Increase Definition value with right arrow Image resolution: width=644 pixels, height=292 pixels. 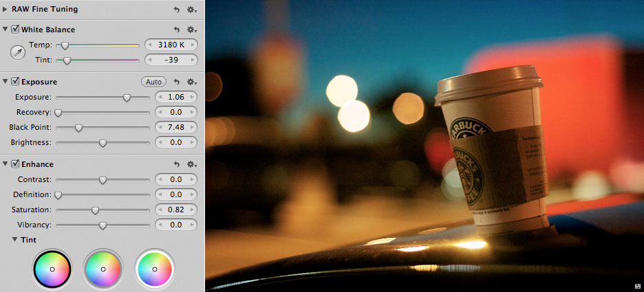(x=192, y=194)
